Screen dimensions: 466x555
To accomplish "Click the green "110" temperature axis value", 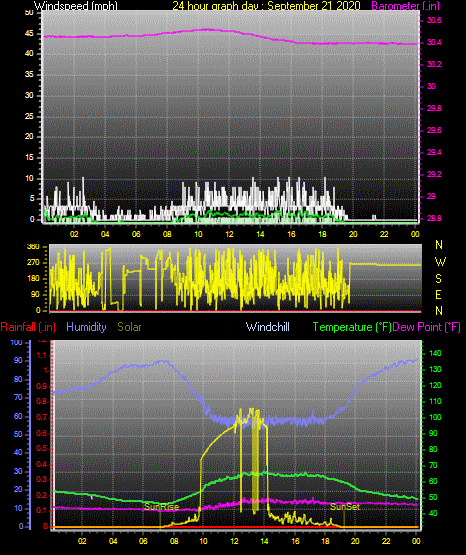I will [435, 401].
